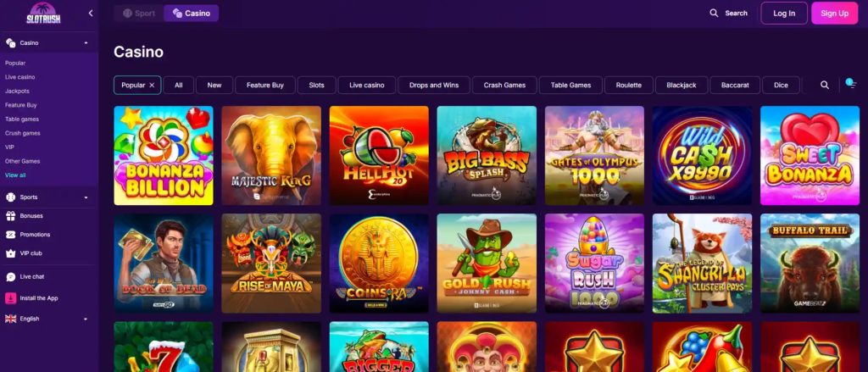The image size is (868, 372).
Task: Open the search magnifier in the header
Action: coord(714,14)
